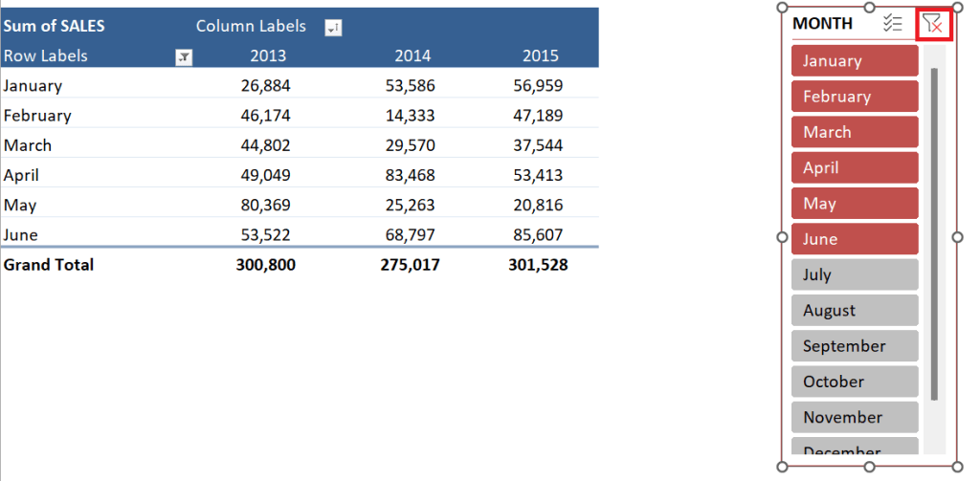Choose September in the MONTH slicer
Screen dimensions: 980x481
coord(854,346)
